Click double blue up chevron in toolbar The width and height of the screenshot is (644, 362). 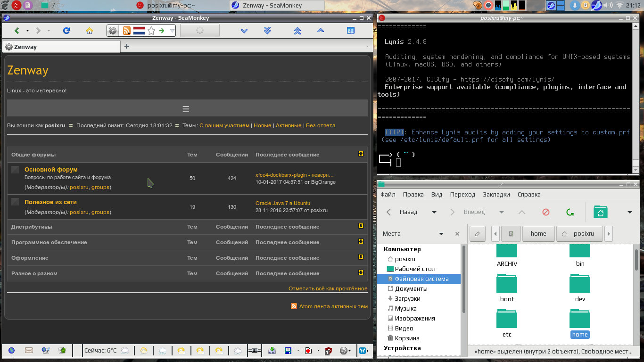(297, 31)
